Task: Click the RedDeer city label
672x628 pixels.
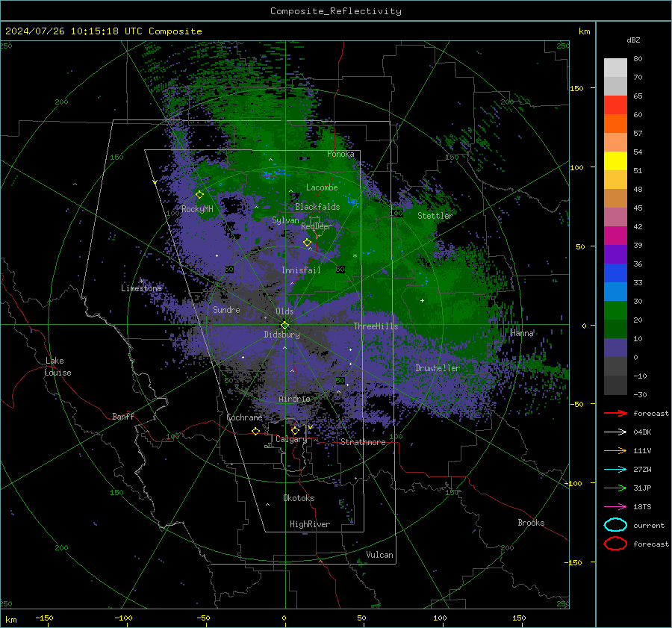Action: coord(317,226)
